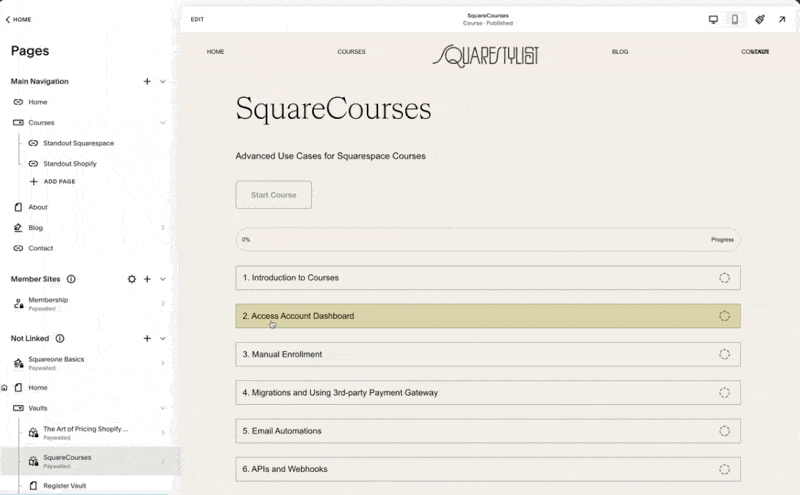Toggle completion circle for Introduction to Courses
The image size is (800, 495).
[x=724, y=278]
